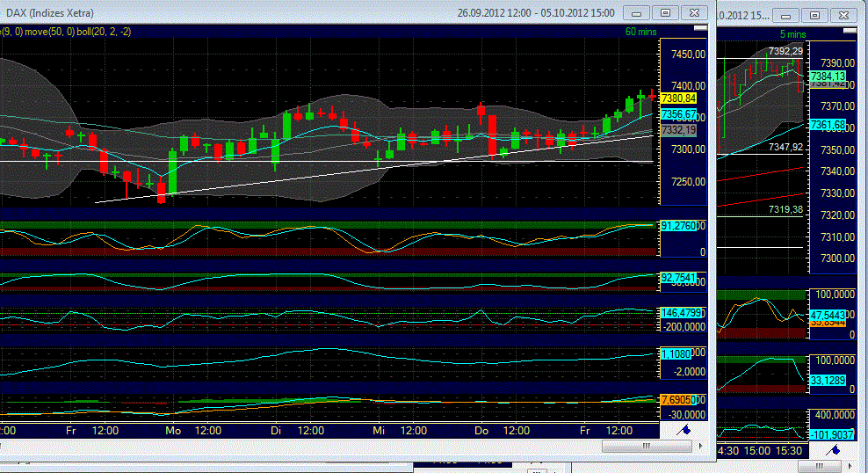
Task: Click the scroll-right arrow of the 60 mins chart
Action: [x=701, y=446]
